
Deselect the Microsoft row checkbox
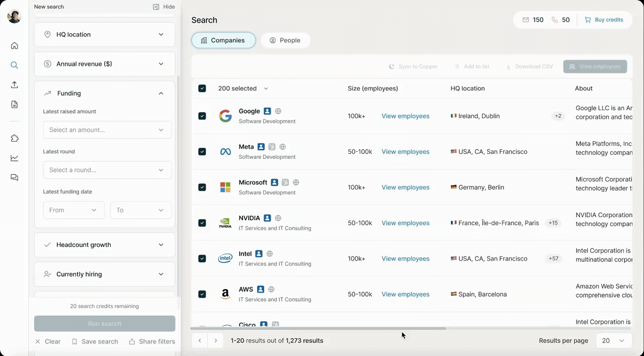(202, 187)
